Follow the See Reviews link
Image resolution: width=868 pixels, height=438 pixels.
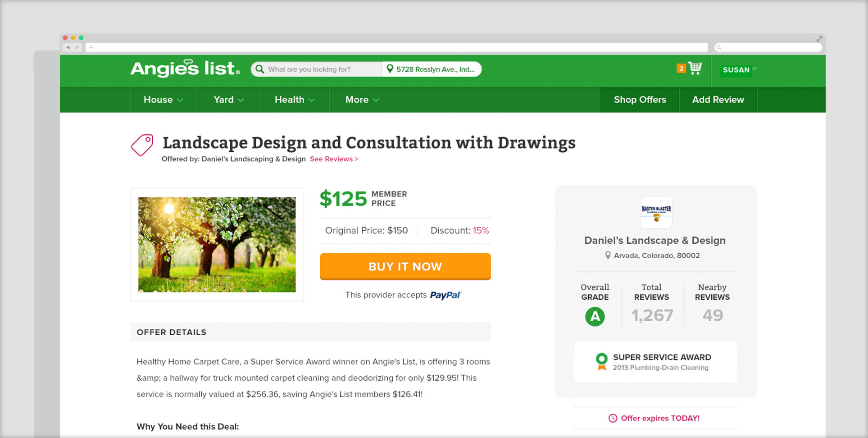[x=334, y=159]
